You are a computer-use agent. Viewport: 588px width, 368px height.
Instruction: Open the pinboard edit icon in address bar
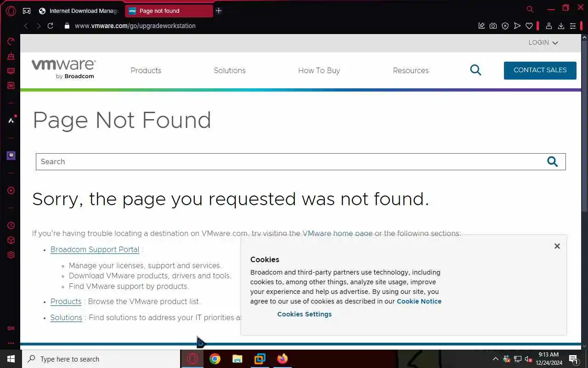tap(481, 26)
